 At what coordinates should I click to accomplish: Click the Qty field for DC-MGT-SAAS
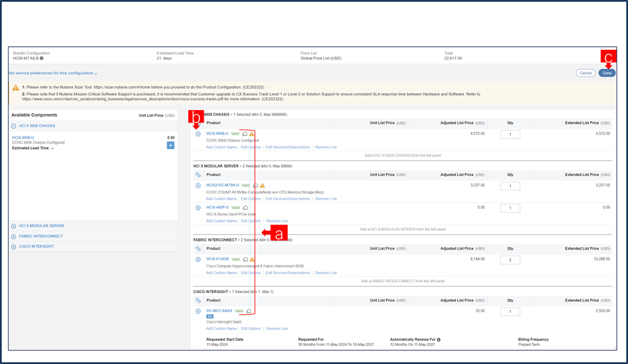coord(510,312)
